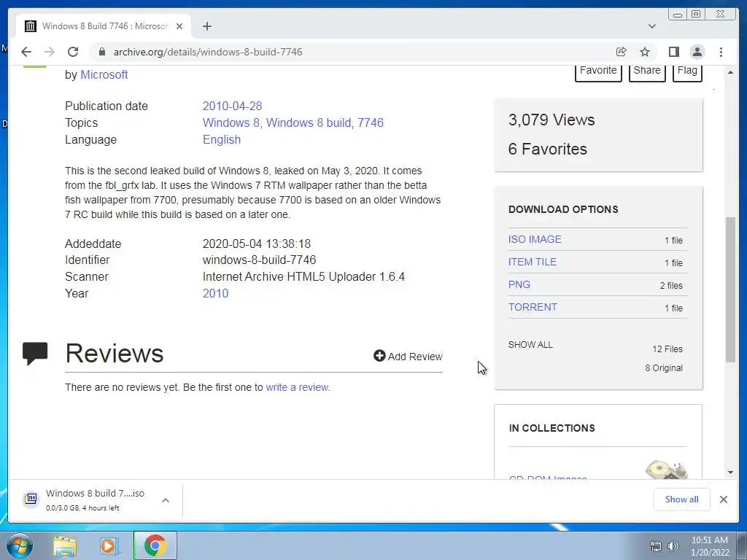
Task: Open the tab search dropdown chevron
Action: 652,26
